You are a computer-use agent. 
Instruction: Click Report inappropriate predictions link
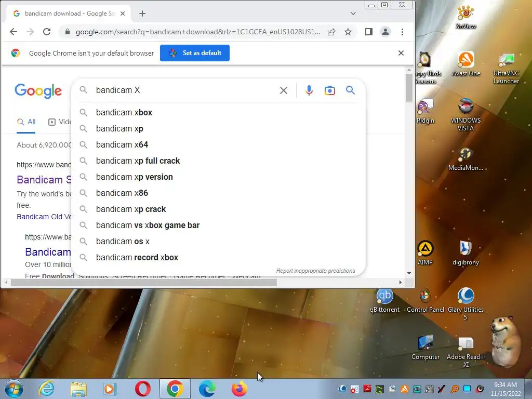[315, 271]
